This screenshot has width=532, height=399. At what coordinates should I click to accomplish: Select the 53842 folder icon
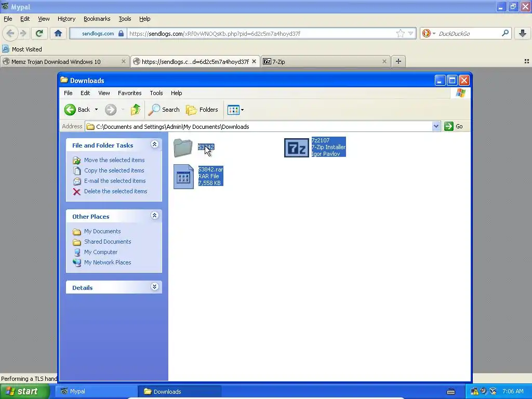pyautogui.click(x=183, y=148)
